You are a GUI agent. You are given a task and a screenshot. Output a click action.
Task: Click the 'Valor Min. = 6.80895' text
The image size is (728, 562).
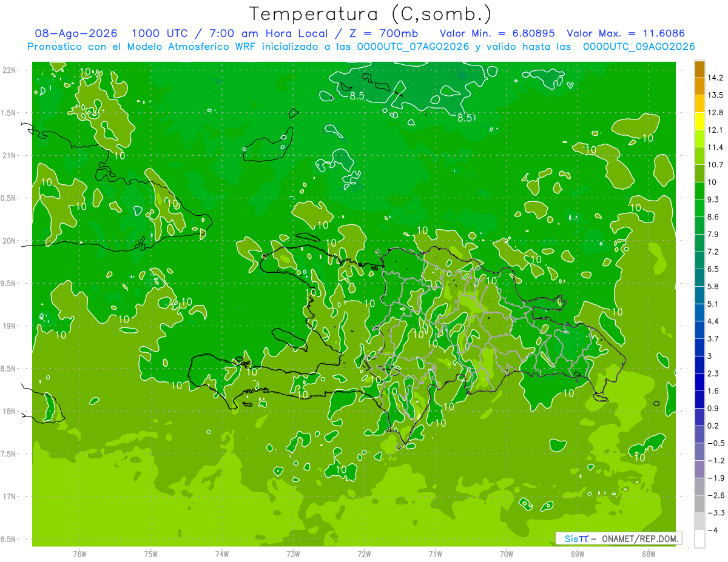pyautogui.click(x=498, y=33)
